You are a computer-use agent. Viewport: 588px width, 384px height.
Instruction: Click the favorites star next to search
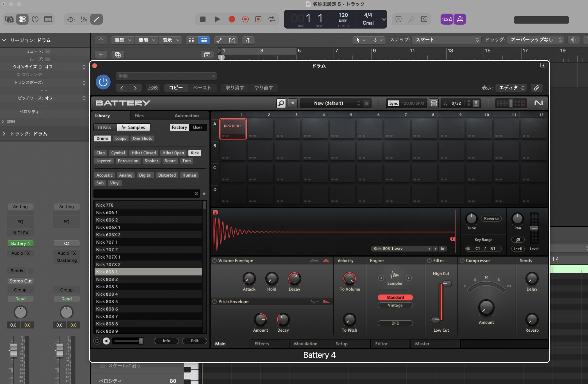click(204, 193)
